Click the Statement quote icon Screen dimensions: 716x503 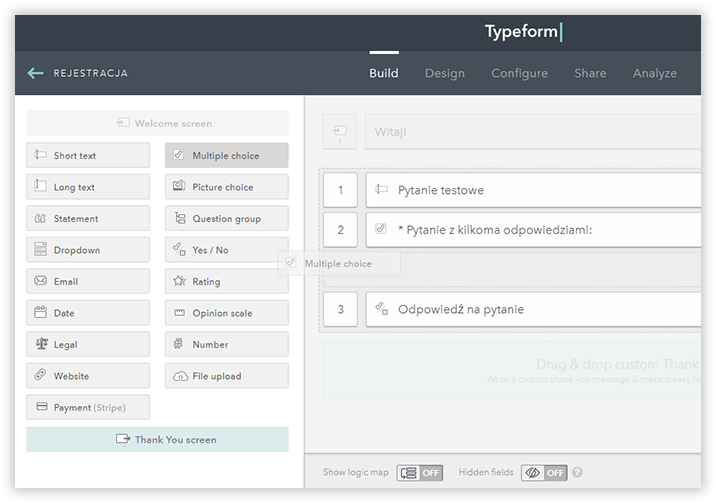(40, 219)
